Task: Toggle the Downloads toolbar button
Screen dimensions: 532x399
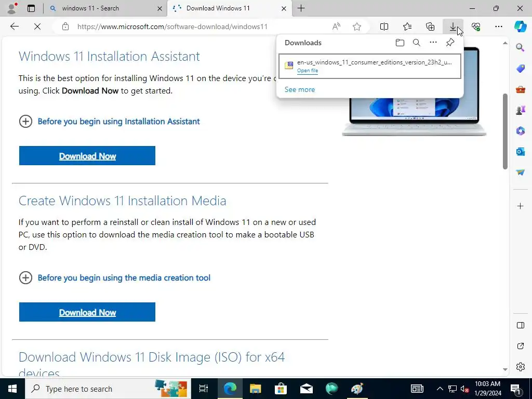Action: click(x=453, y=26)
